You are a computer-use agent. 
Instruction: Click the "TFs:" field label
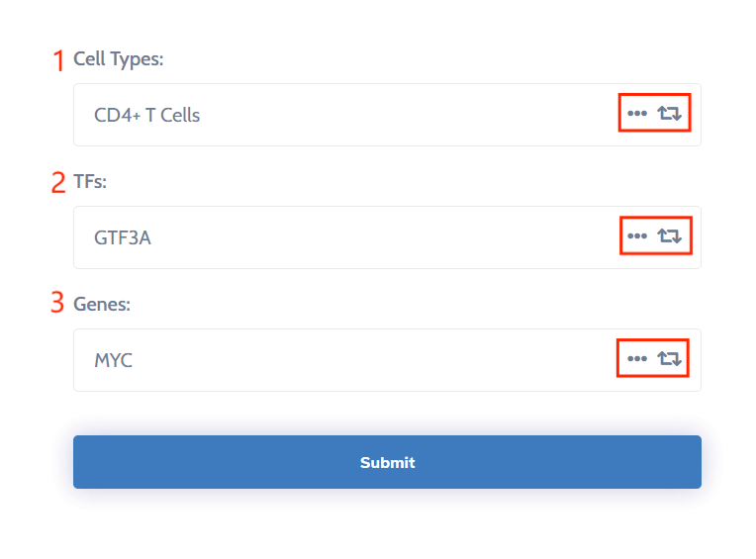click(x=90, y=182)
